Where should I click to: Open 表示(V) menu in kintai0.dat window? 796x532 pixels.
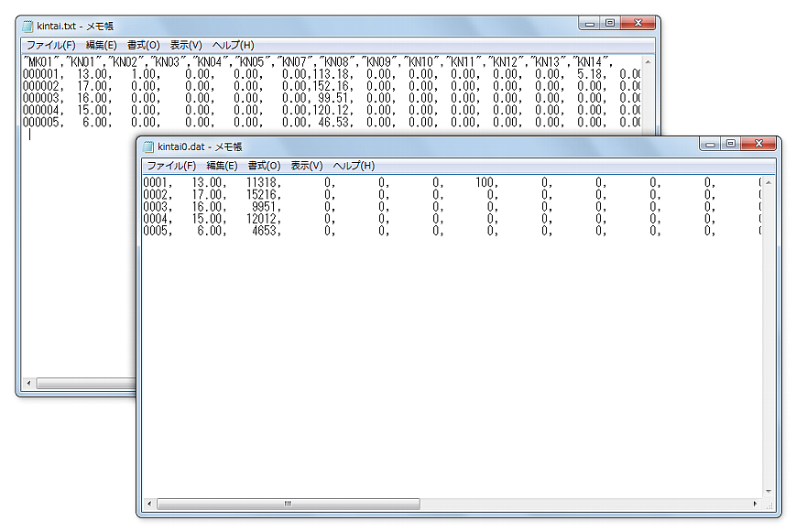(307, 166)
